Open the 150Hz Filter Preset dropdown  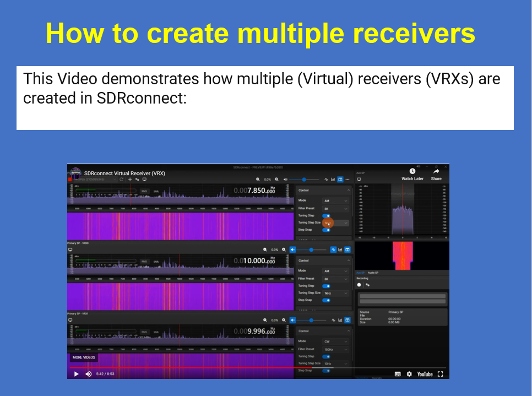[x=335, y=350]
